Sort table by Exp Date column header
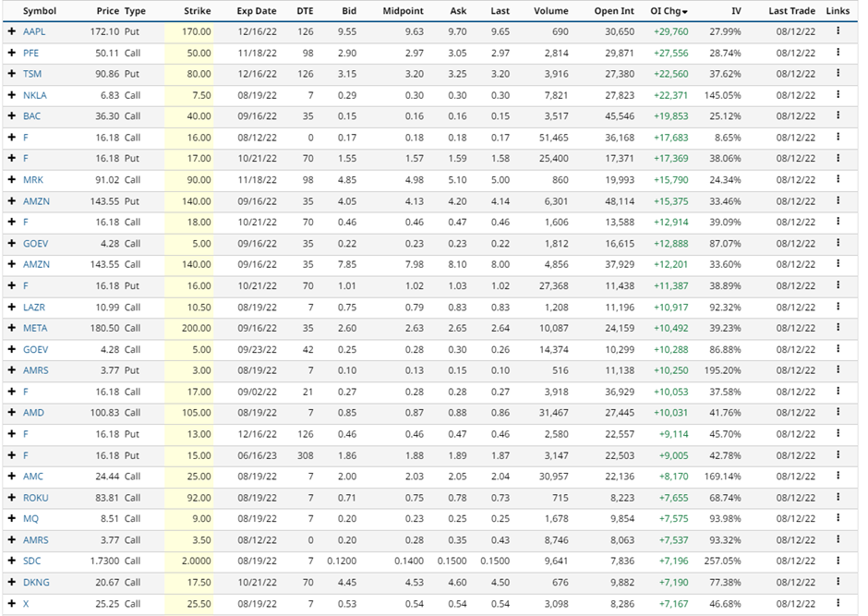Screen dimensions: 868x616 [257, 11]
